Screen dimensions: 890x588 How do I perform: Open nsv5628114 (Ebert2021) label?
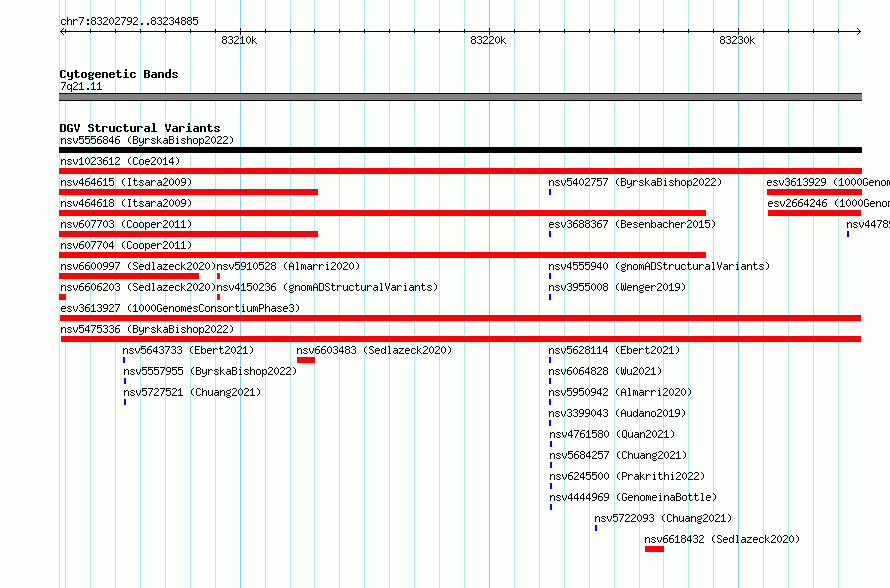click(x=614, y=350)
